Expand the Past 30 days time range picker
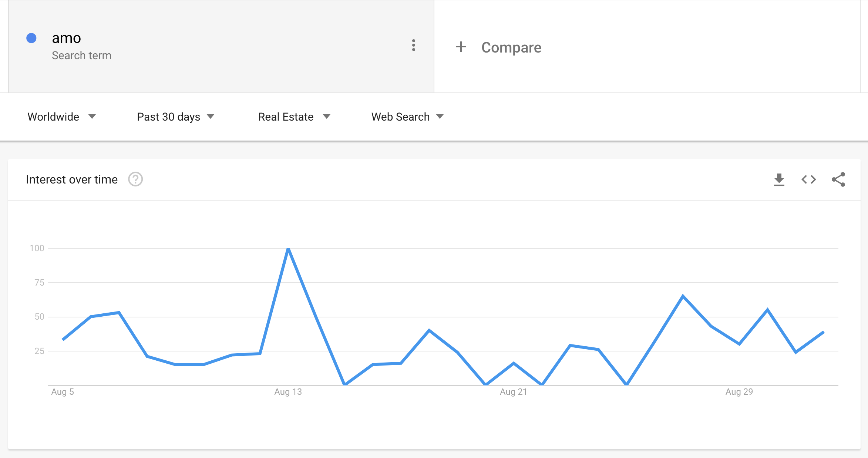 click(168, 117)
